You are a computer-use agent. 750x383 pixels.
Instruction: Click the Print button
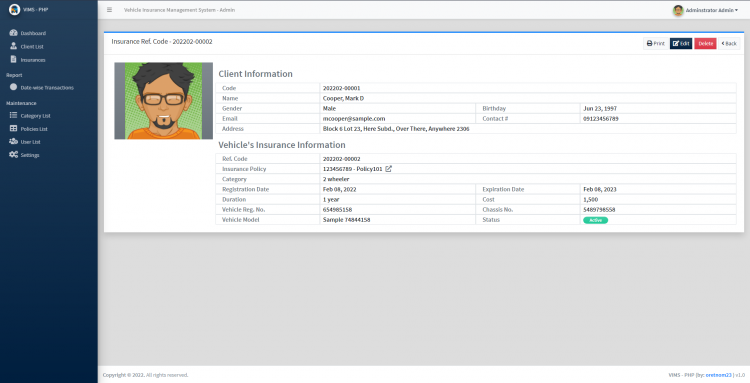click(x=656, y=44)
